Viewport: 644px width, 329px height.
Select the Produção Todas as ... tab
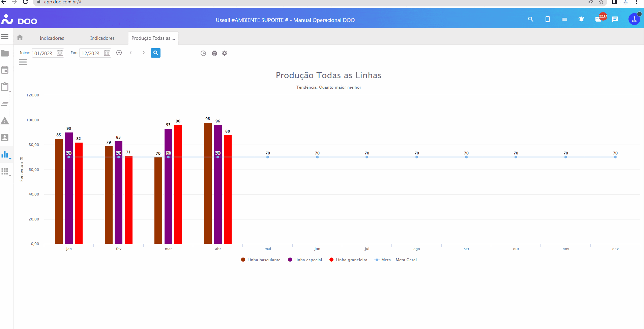tap(153, 38)
